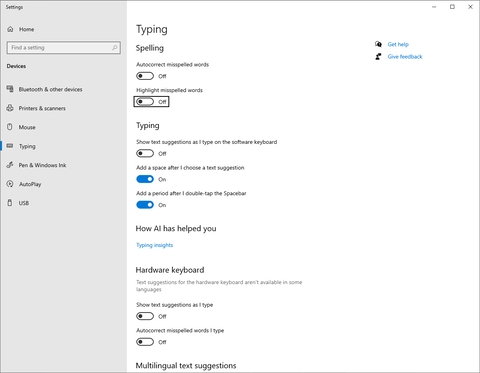
Task: Click the USB icon in sidebar
Action: pyautogui.click(x=10, y=203)
